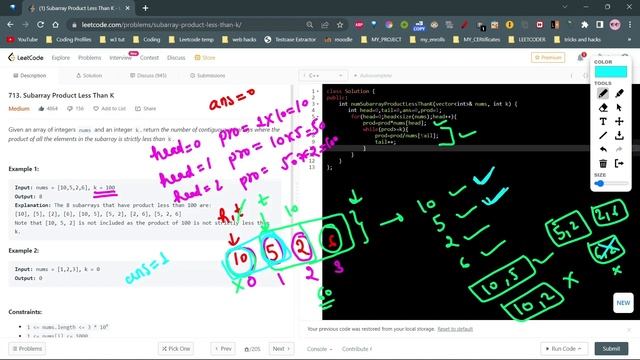Viewport: 640px width, 360px height.
Task: Select the highlighter marker tool
Action: click(x=619, y=93)
